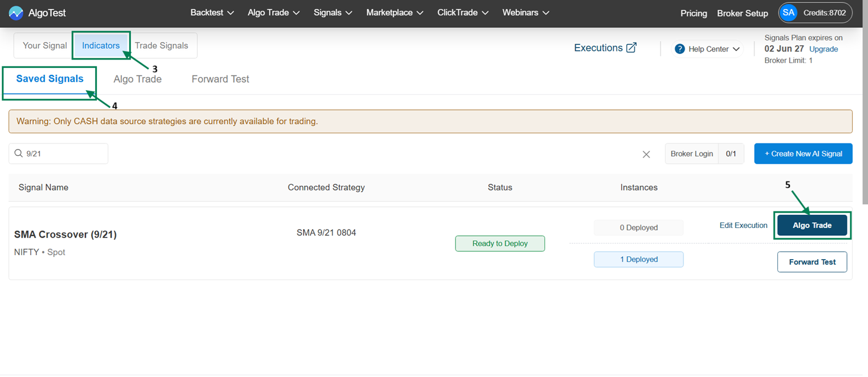Viewport: 868px width, 377px height.
Task: Click the AlgoTest logo icon
Action: point(16,13)
